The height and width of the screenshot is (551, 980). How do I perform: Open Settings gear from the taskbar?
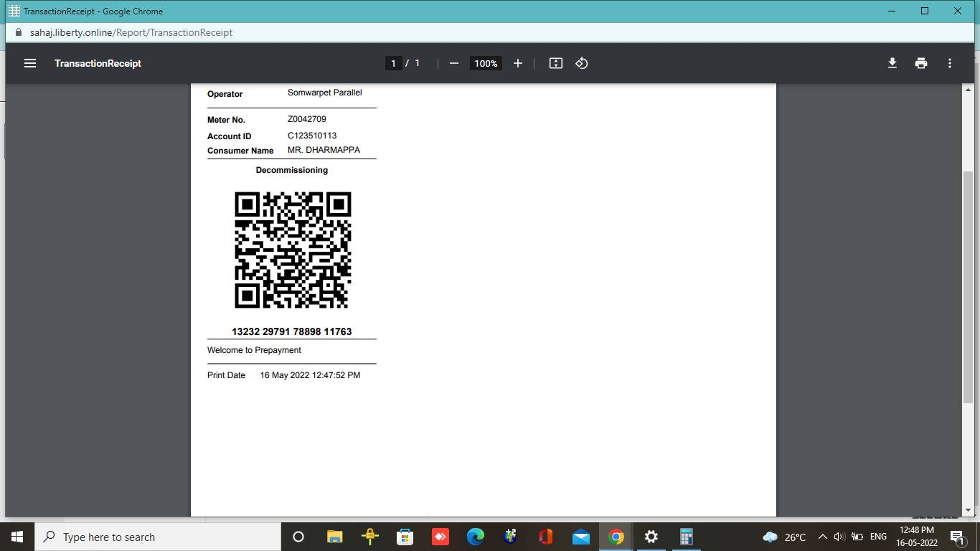[651, 537]
